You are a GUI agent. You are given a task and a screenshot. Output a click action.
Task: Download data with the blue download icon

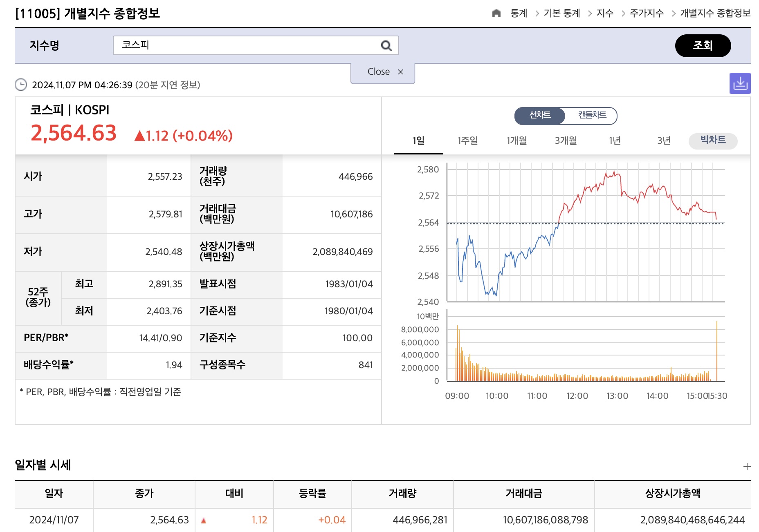[x=740, y=83]
